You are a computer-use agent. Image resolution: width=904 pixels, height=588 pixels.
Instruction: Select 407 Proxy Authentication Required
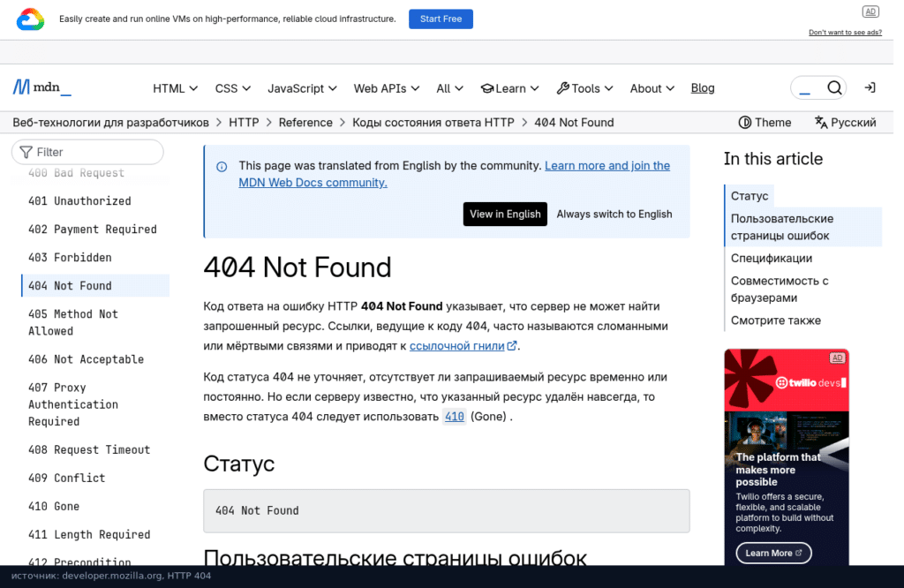click(73, 404)
